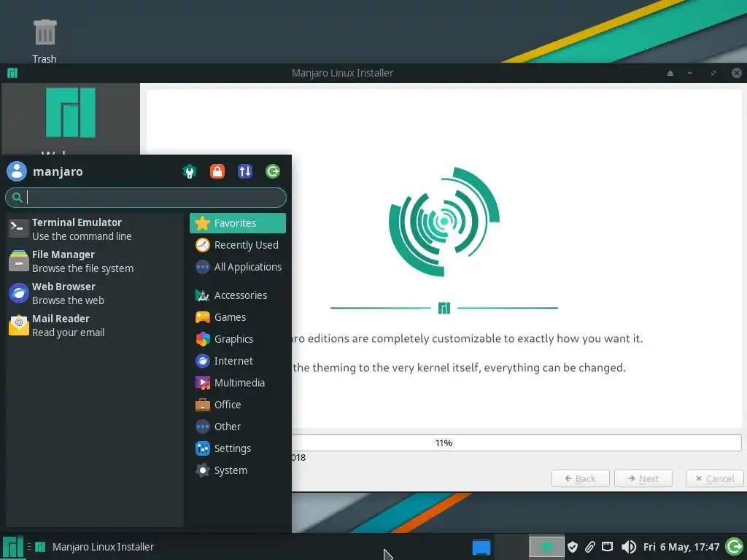Screen dimensions: 747x560
Task: Open the Accessories category
Action: [238, 295]
